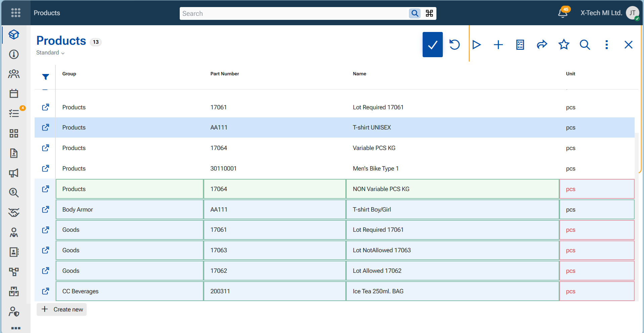Click the Search input field
644x333 pixels.
[x=294, y=13]
